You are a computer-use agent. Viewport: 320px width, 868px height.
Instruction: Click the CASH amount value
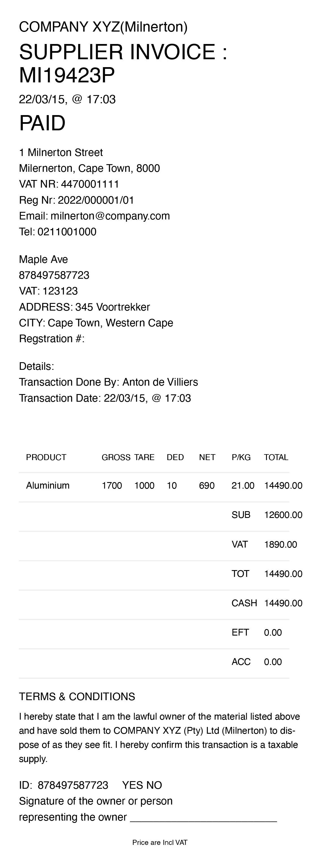[283, 603]
